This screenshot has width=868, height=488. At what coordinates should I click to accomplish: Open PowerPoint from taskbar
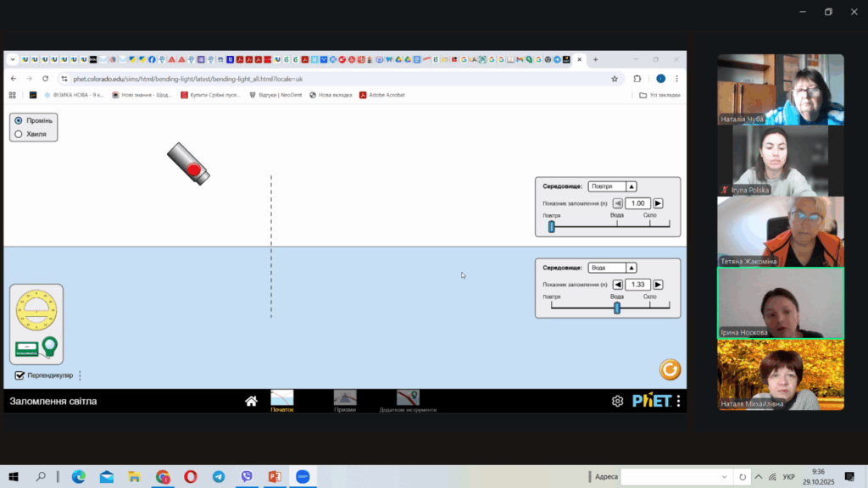(275, 476)
